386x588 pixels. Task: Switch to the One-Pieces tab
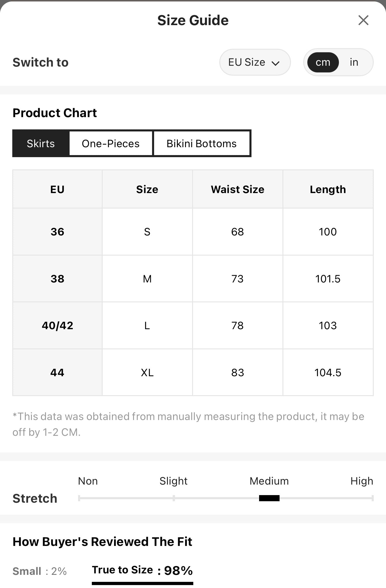(111, 143)
